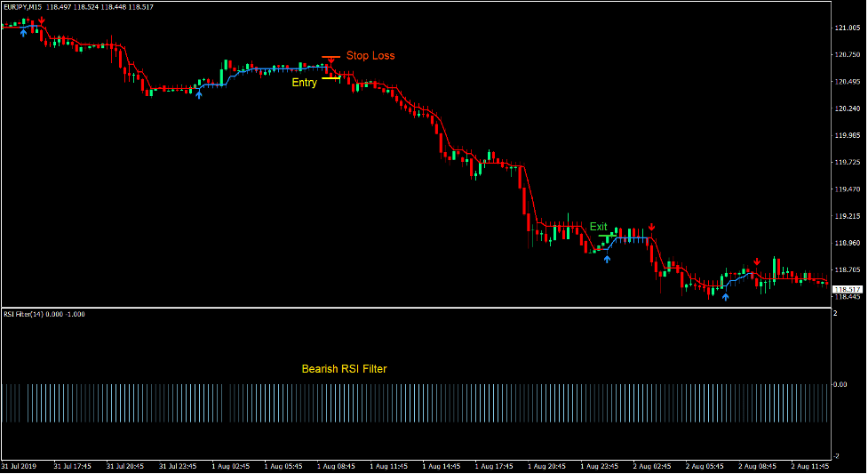This screenshot has height=474, width=868.
Task: Click the 1 Aug 08:45 time label
Action: pos(336,466)
